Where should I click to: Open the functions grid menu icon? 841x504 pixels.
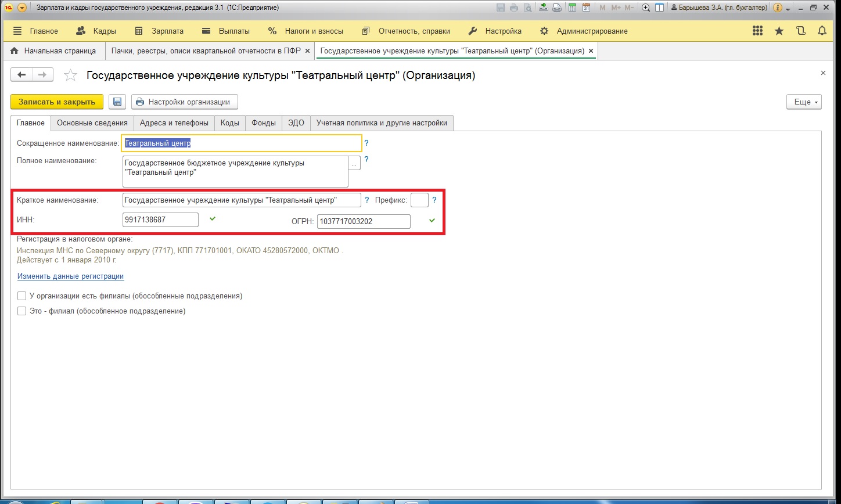pyautogui.click(x=757, y=31)
